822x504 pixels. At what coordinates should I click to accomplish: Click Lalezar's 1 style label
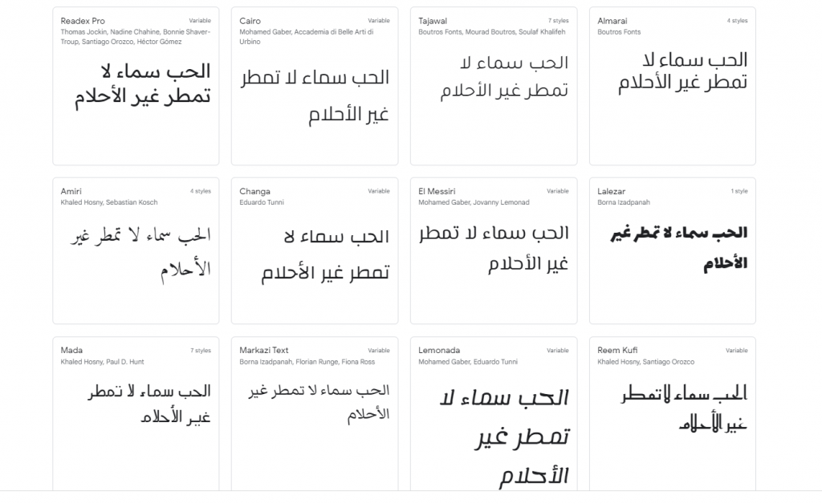[739, 191]
